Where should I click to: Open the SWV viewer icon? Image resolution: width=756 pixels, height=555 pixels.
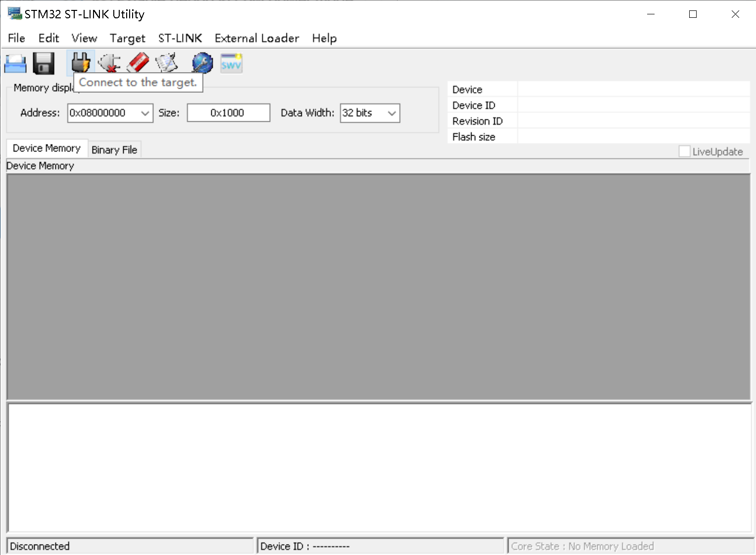tap(231, 63)
